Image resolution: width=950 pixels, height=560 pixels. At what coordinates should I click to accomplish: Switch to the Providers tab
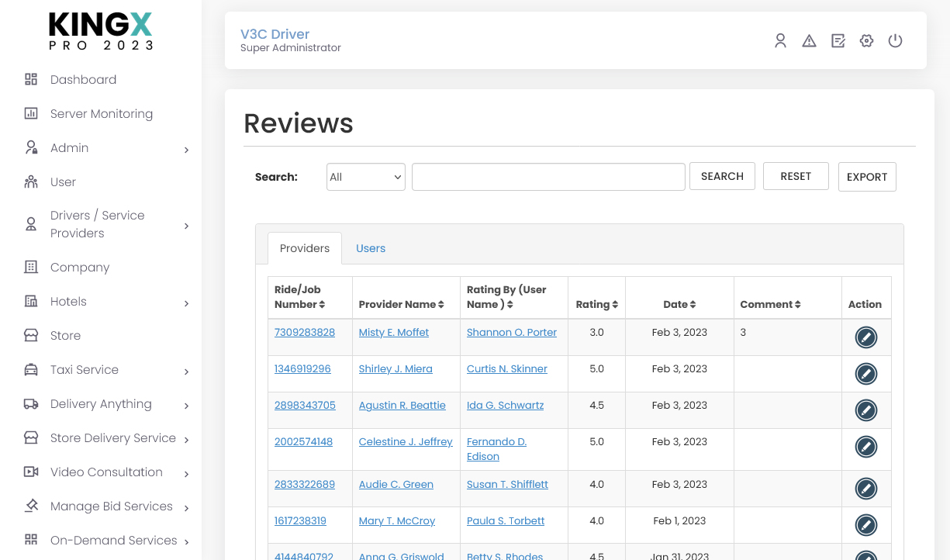pos(305,248)
